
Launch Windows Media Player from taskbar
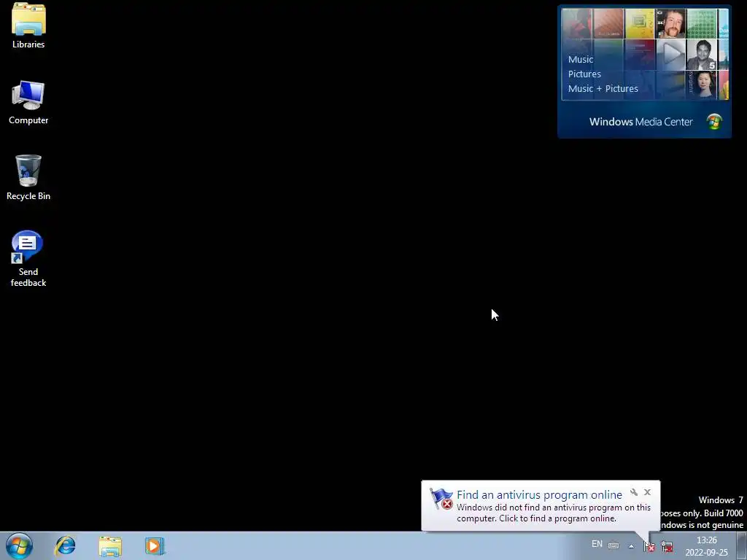point(155,545)
